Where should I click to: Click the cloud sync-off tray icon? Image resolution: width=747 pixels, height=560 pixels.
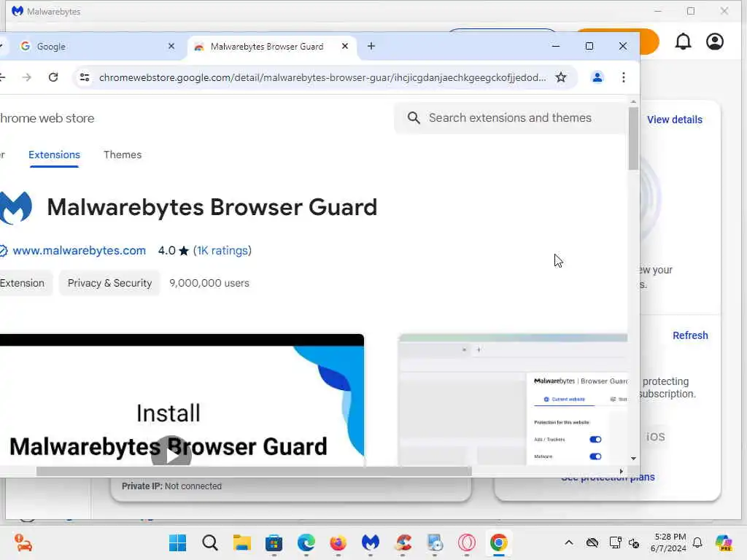592,542
